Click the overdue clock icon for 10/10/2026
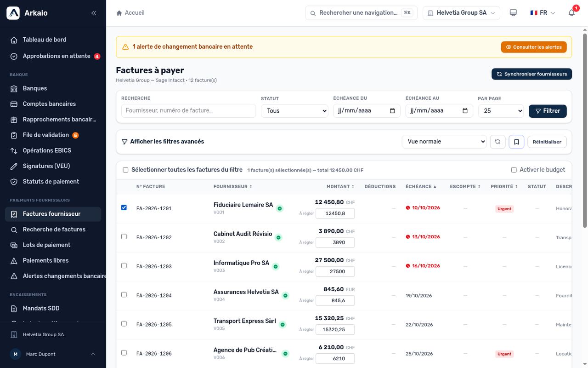The image size is (588, 368). coord(408,208)
